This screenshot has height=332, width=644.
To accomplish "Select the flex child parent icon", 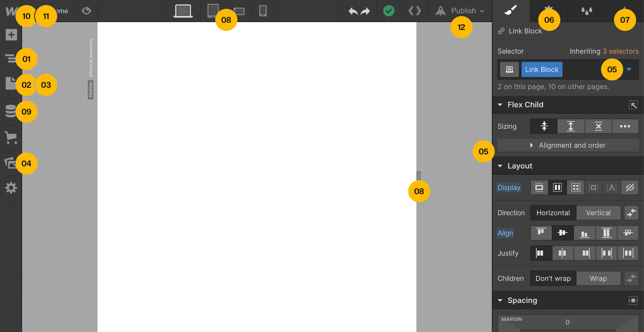I will tap(633, 105).
